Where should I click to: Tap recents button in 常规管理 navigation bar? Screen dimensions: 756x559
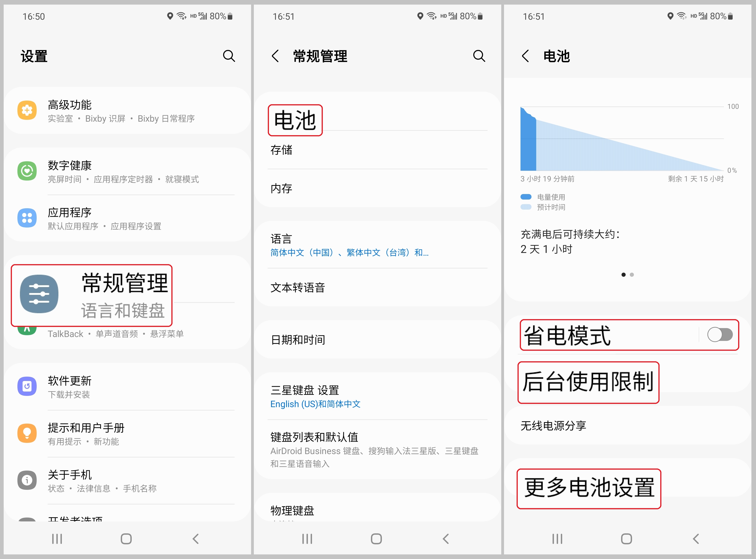pyautogui.click(x=307, y=539)
